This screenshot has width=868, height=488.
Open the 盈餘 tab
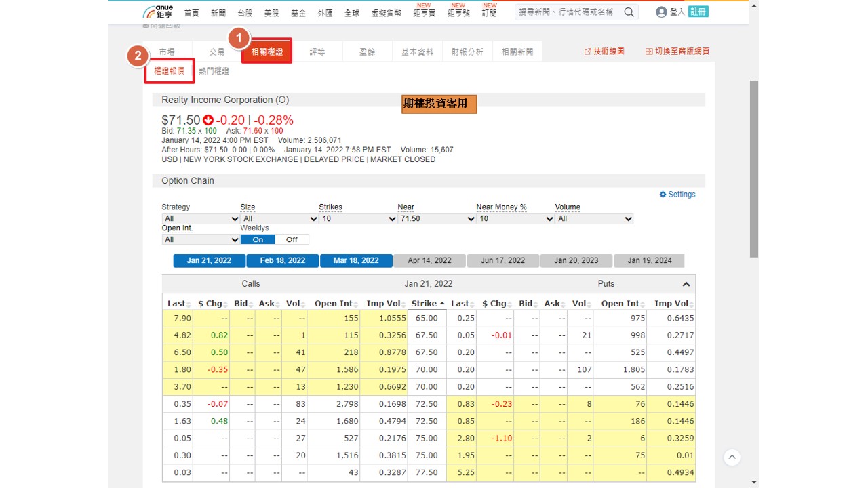pyautogui.click(x=368, y=52)
